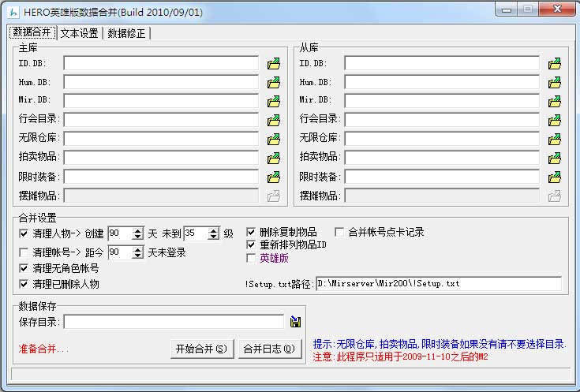The height and width of the screenshot is (392, 580).
Task: Click the !Setup.txt path input field
Action: click(438, 284)
